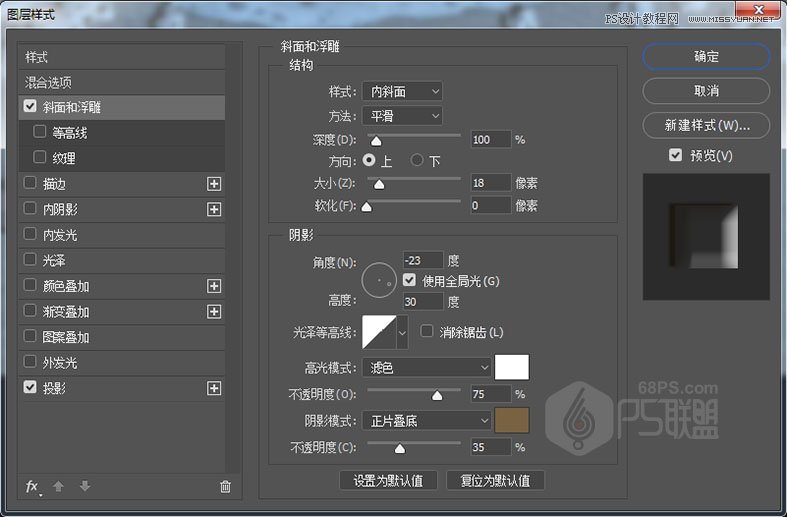Uncheck the 斜面和浮雕 checkbox

click(x=30, y=106)
